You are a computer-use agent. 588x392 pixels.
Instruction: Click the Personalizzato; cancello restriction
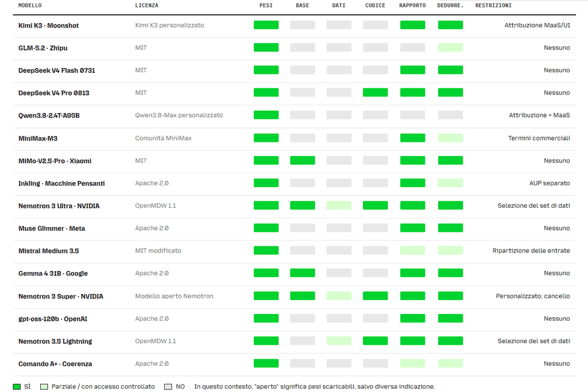coord(533,296)
